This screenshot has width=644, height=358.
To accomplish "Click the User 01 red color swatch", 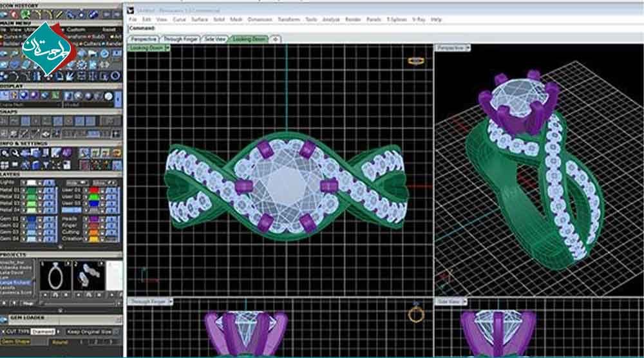I will [x=94, y=190].
